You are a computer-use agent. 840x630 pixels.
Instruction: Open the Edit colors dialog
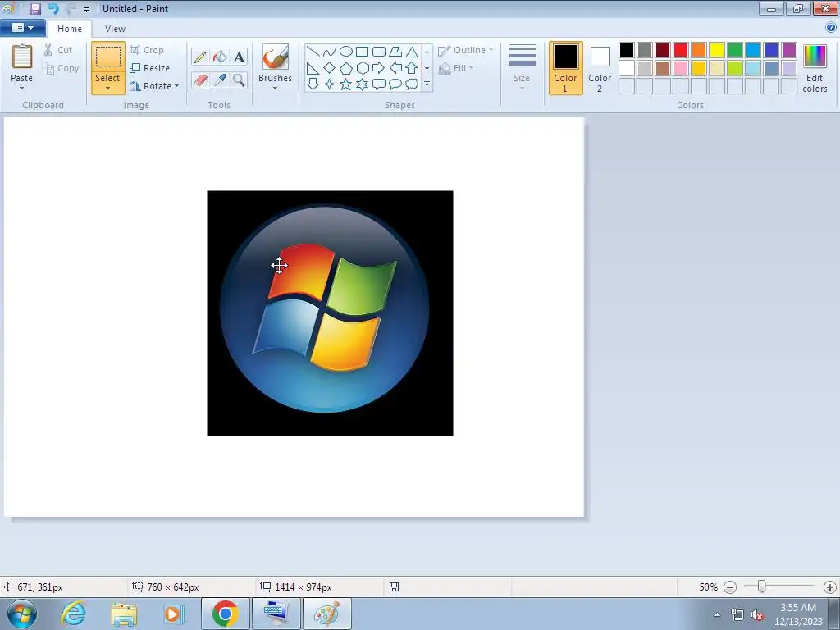point(815,68)
